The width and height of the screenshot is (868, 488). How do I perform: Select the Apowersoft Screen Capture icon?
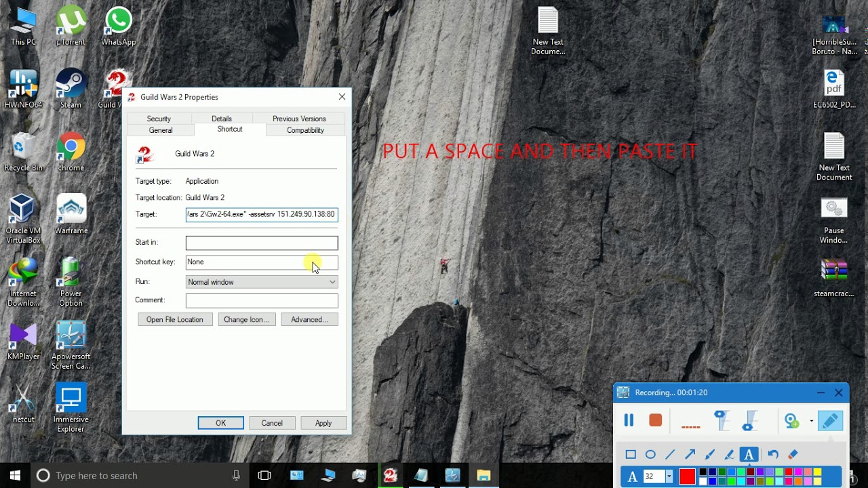click(x=71, y=346)
